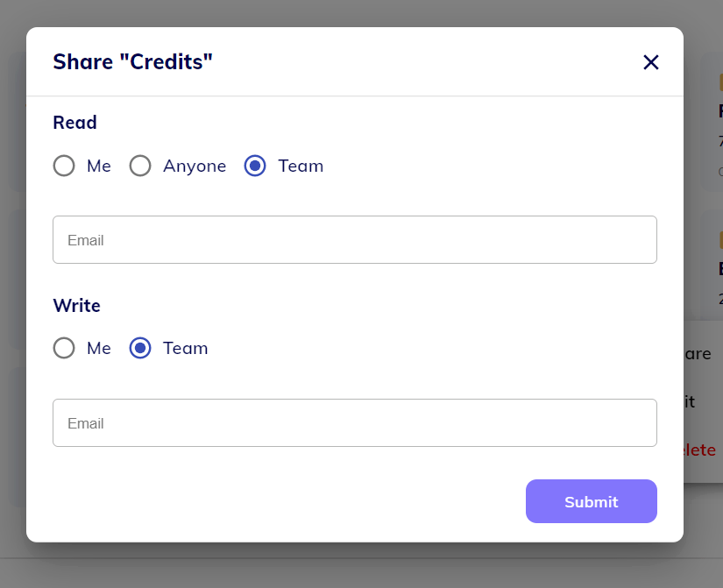
Task: Click the top yellow folder icon at right edge
Action: coord(720,82)
